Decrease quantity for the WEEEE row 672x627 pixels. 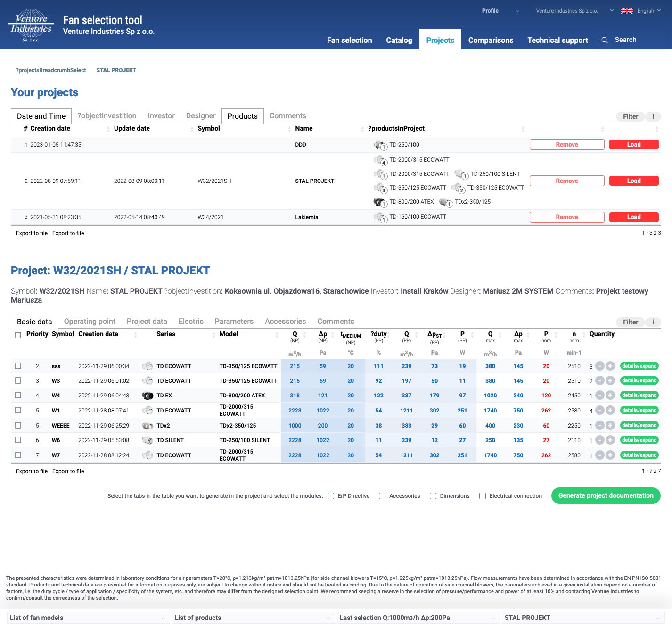click(600, 426)
